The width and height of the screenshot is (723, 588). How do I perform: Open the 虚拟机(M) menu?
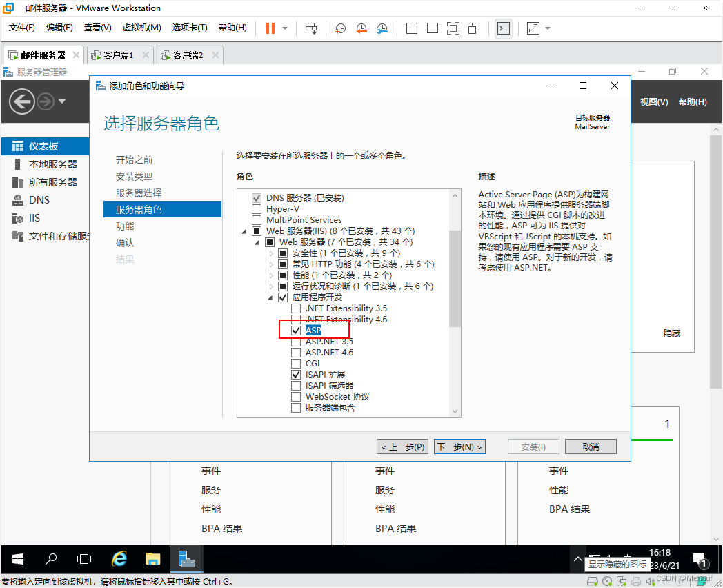coord(141,28)
